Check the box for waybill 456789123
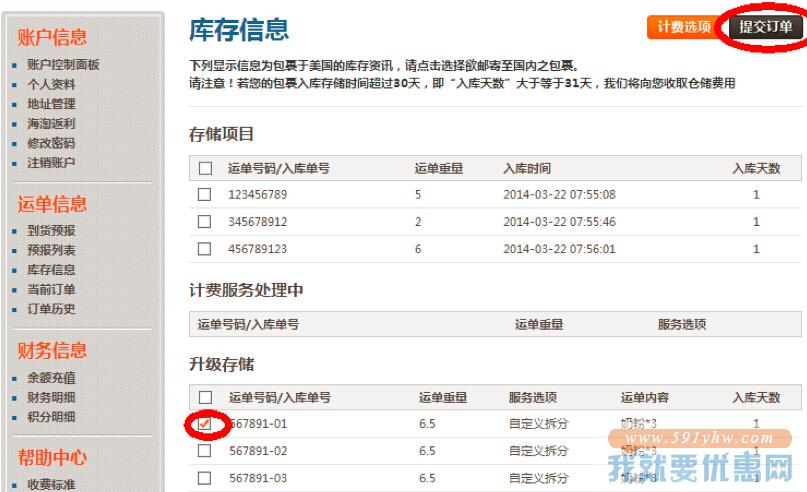This screenshot has height=492, width=807. click(x=204, y=249)
